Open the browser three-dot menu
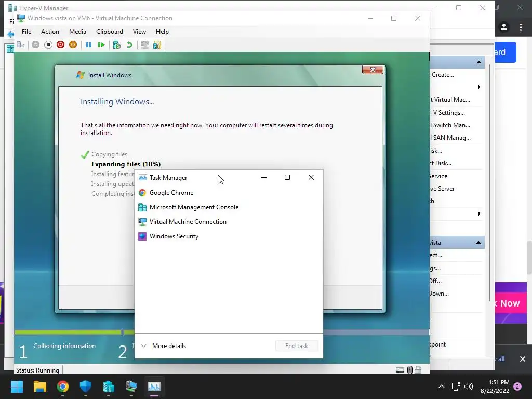The height and width of the screenshot is (399, 532). click(x=521, y=27)
